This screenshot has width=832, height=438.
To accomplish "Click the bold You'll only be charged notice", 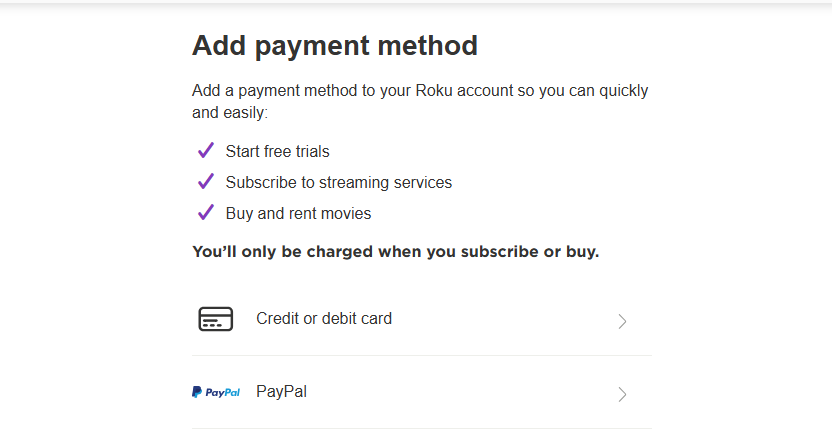I will (395, 251).
